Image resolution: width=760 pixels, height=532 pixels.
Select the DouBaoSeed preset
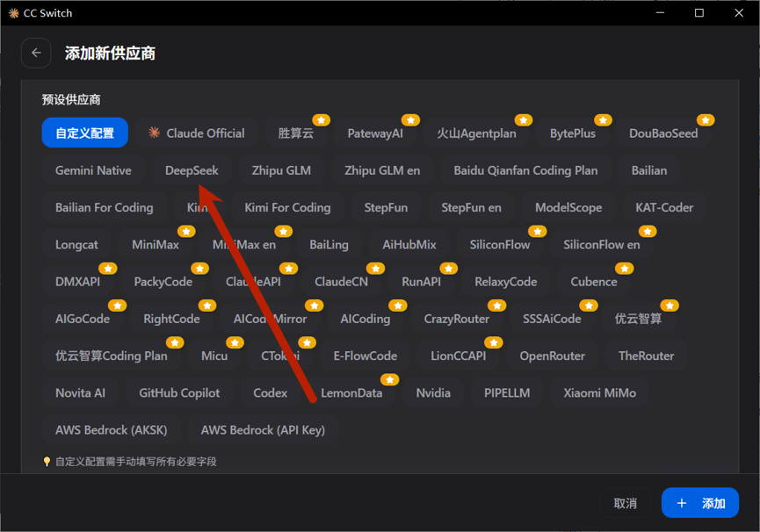point(663,133)
